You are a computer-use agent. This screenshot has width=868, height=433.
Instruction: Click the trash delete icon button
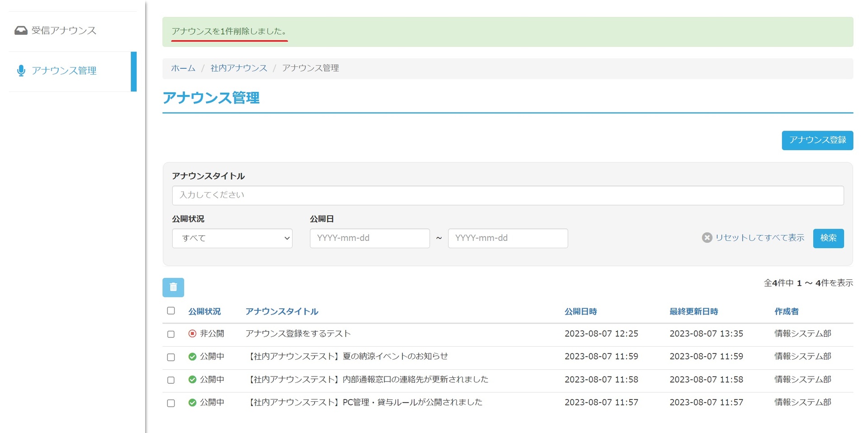point(173,287)
